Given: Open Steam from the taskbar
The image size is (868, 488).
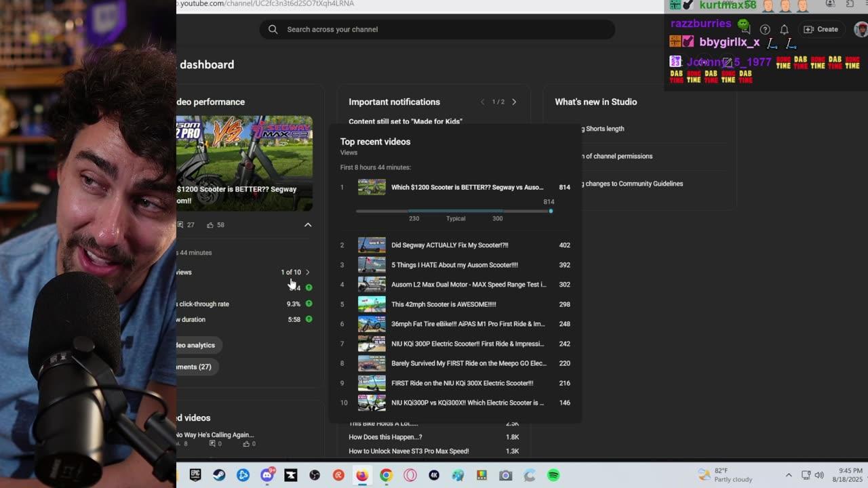Looking at the screenshot, I should pos(219,476).
